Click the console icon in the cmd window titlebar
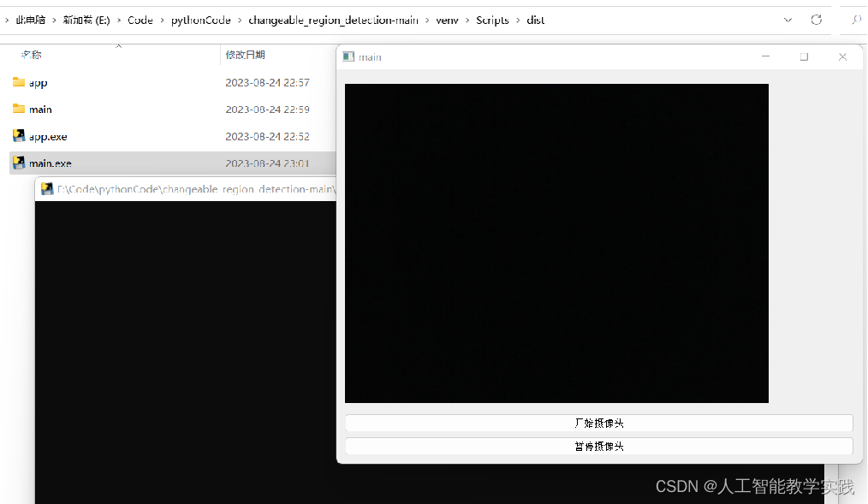Screen dimensions: 868x504 [x=46, y=188]
